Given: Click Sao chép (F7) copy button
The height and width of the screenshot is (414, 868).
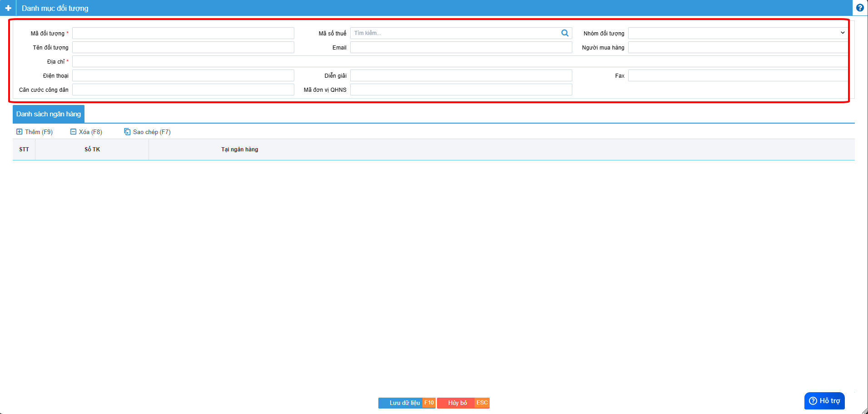Looking at the screenshot, I should point(147,132).
